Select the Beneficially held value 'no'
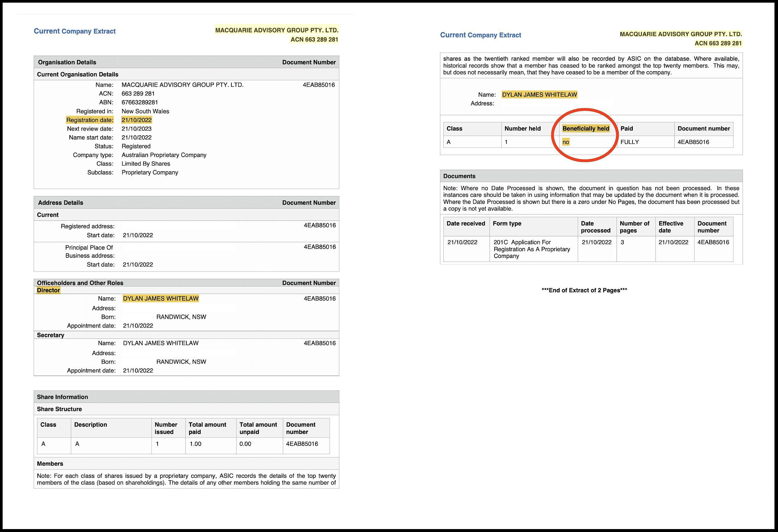778x532 pixels. click(x=566, y=142)
